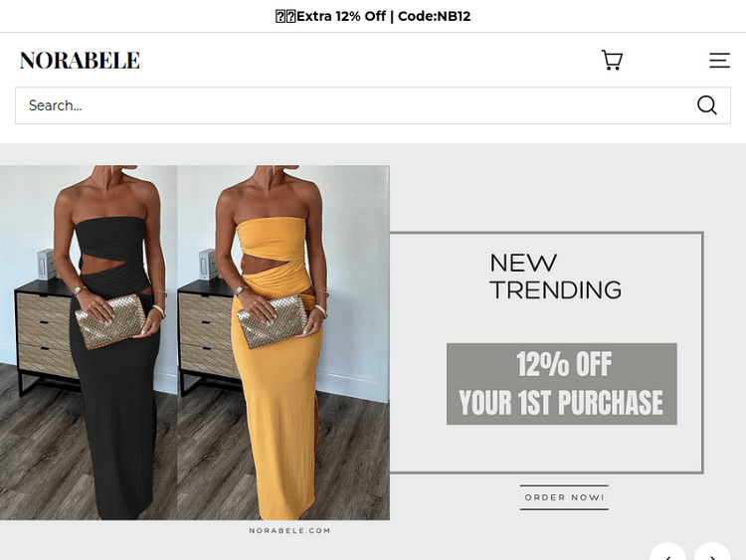Click the NORABELE.COM caption below photos
The image size is (746, 560).
pyautogui.click(x=289, y=530)
